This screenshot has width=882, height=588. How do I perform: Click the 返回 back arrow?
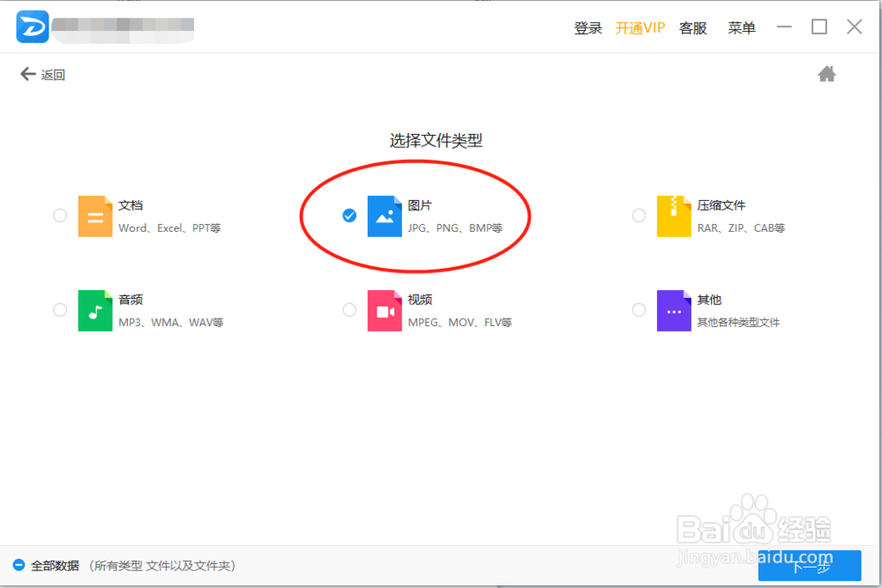[28, 74]
